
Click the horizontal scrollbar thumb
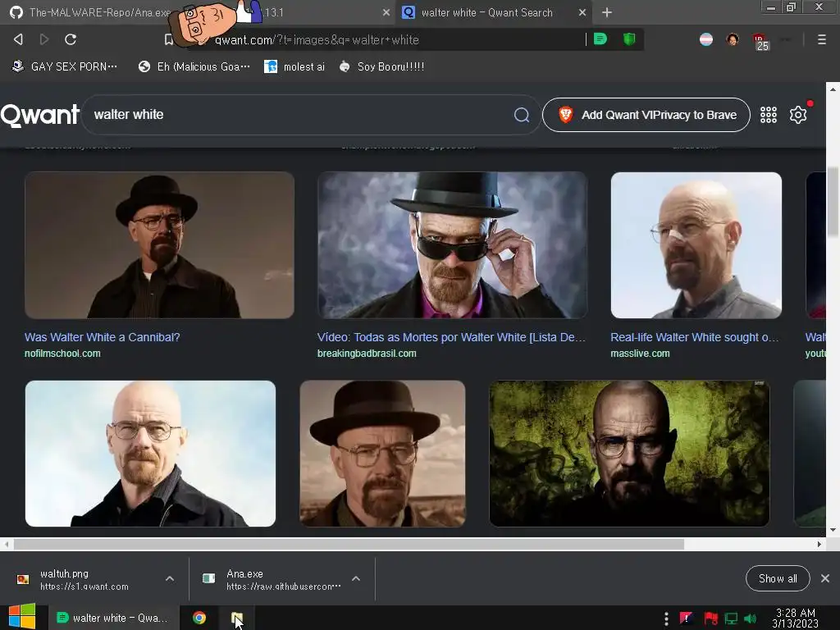[x=349, y=545]
